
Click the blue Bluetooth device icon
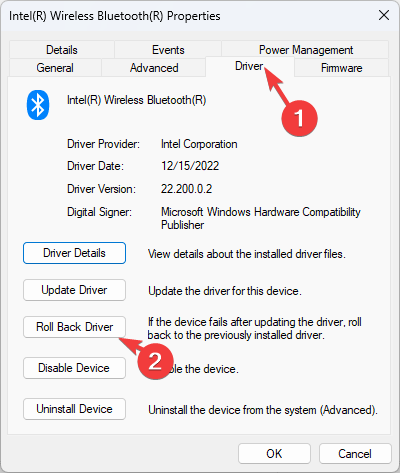point(38,105)
